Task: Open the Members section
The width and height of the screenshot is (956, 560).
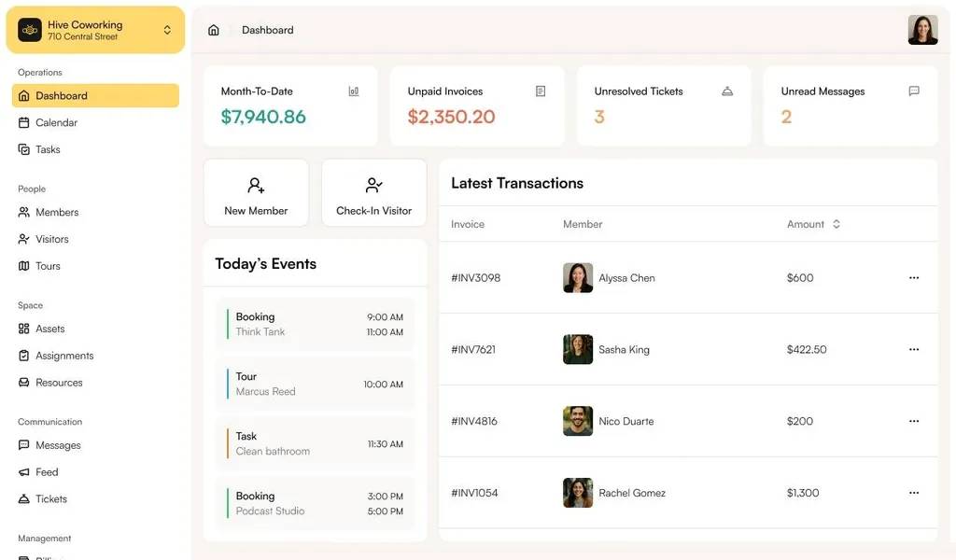Action: point(55,212)
